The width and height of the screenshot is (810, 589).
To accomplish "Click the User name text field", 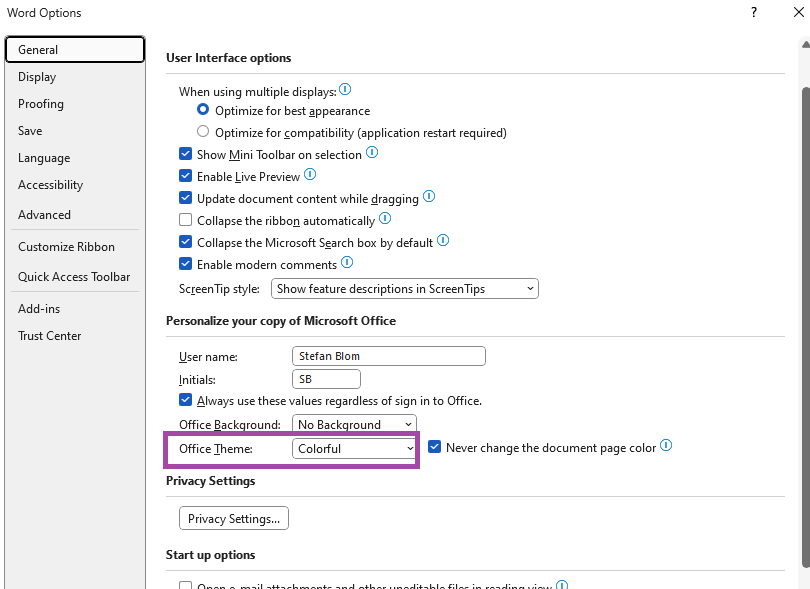I will point(388,356).
